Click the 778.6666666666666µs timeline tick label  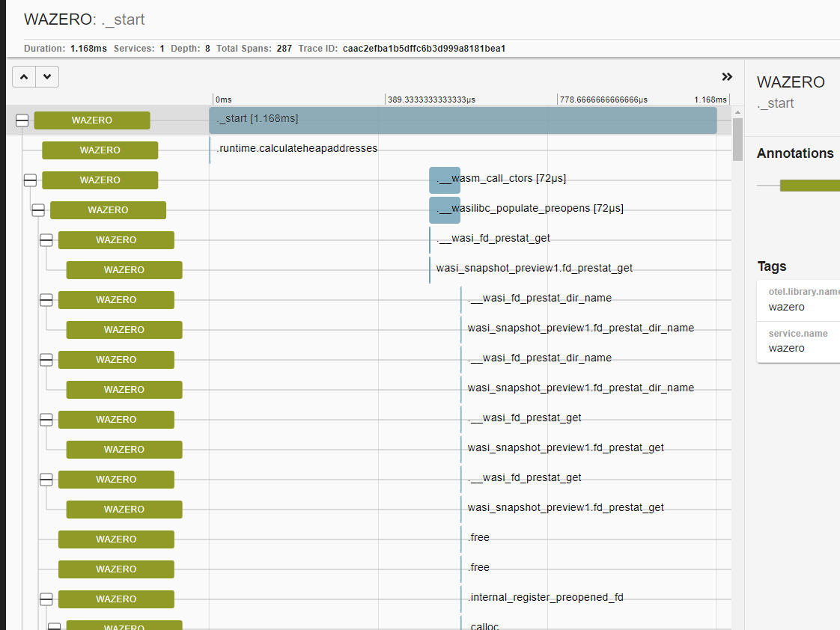click(603, 100)
